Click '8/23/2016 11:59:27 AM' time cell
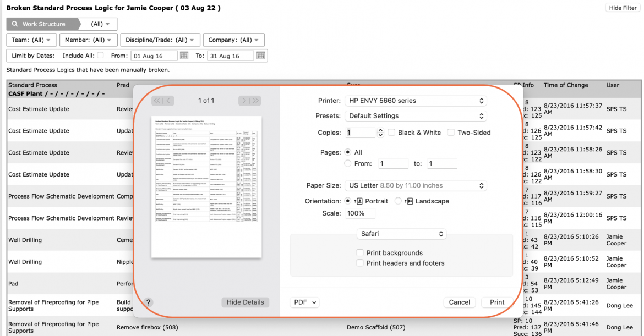The width and height of the screenshot is (644, 336). click(x=572, y=196)
